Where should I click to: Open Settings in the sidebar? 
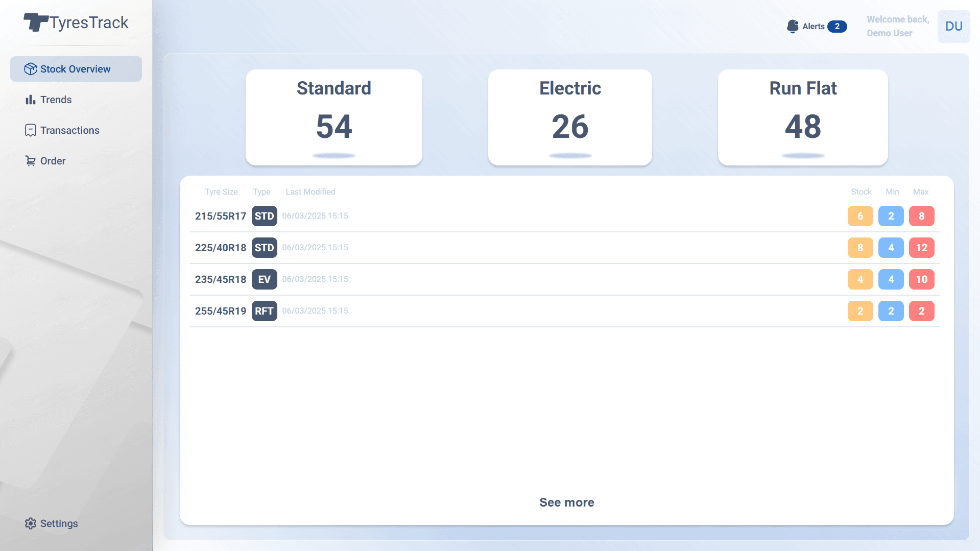click(x=76, y=523)
